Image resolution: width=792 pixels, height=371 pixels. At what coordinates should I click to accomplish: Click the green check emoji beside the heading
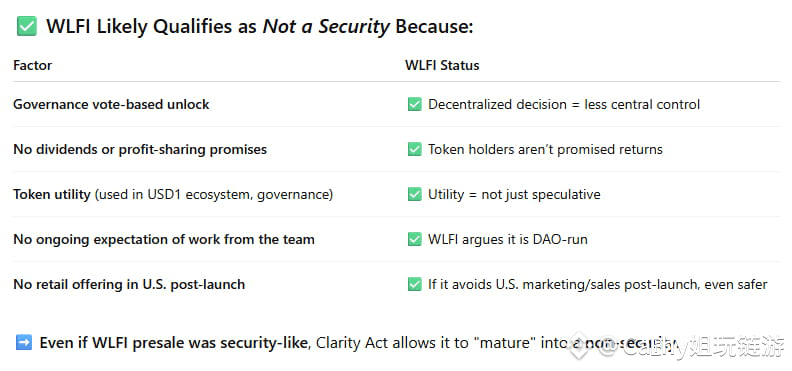(27, 26)
